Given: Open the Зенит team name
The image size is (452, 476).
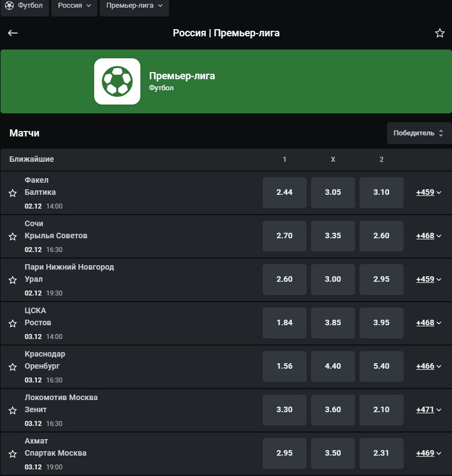Looking at the screenshot, I should pyautogui.click(x=36, y=409).
